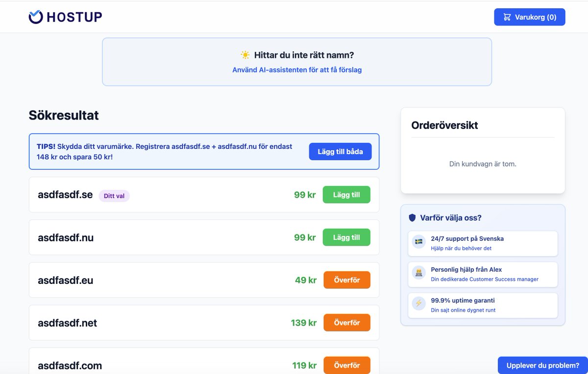Image resolution: width=588 pixels, height=374 pixels.
Task: Add asdfasdf.se with Lägg till button
Action: click(346, 195)
